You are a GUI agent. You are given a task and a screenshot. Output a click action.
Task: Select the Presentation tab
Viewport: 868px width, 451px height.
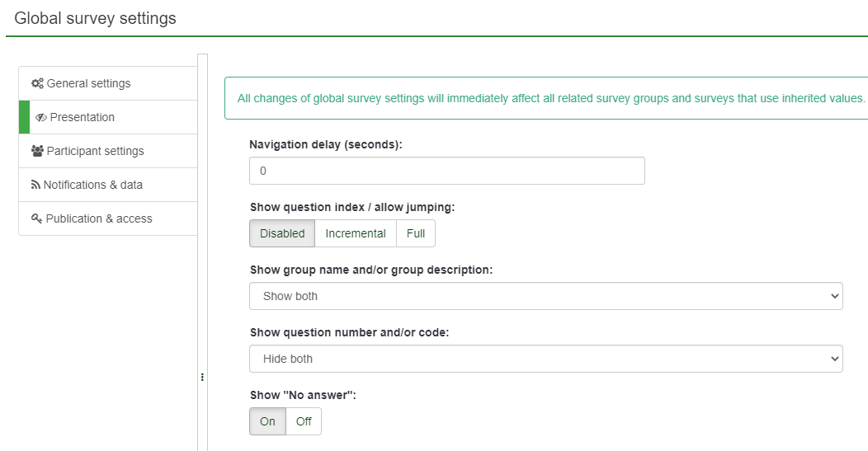pos(83,117)
